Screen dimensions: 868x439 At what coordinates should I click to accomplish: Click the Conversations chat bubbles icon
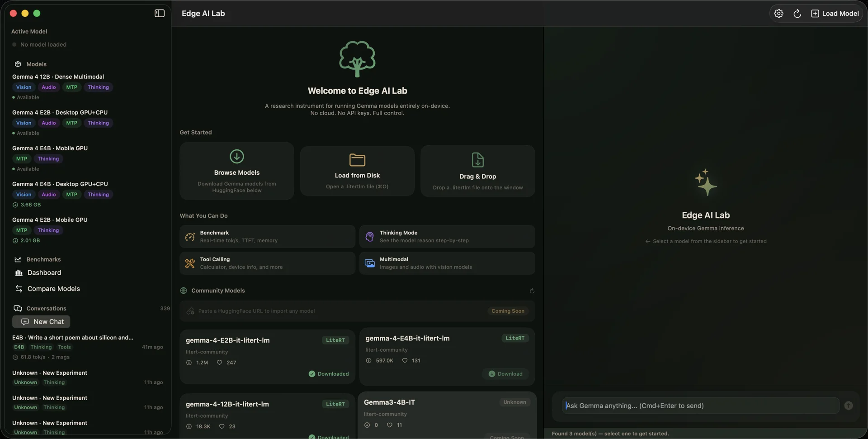(x=18, y=308)
